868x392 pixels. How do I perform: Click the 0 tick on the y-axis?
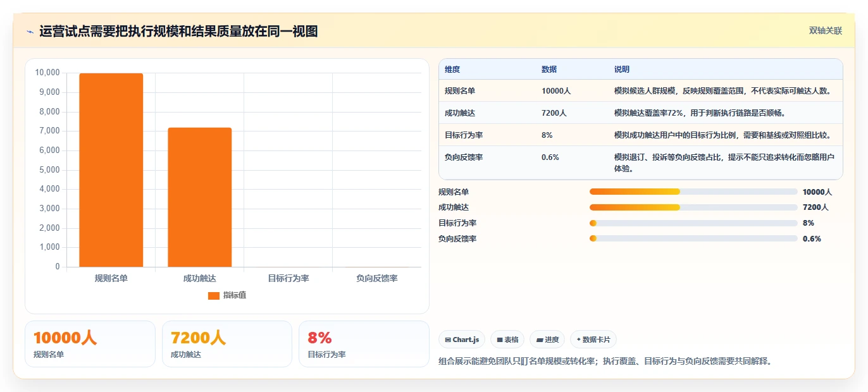58,267
